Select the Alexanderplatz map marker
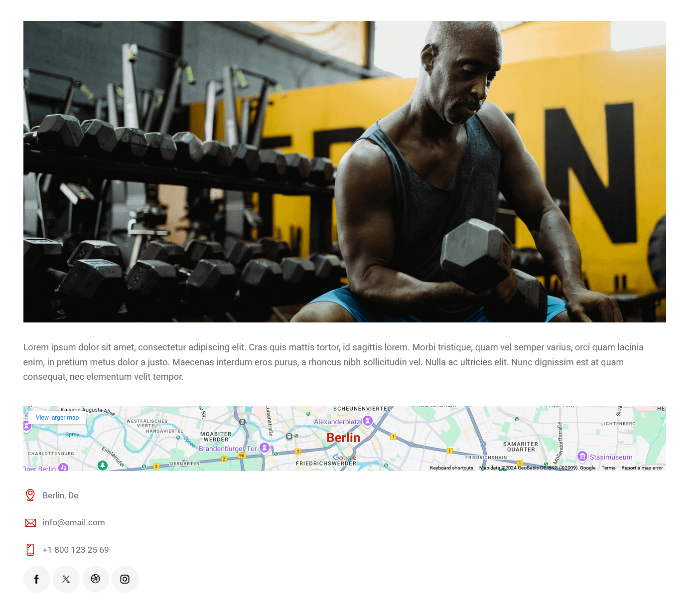 tap(368, 421)
